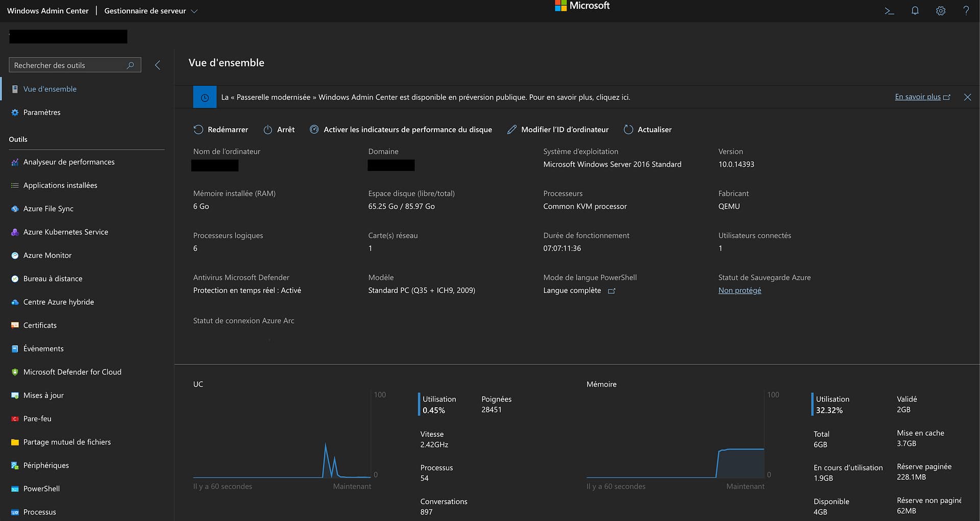980x521 pixels.
Task: Open external link icon beside Langue complète
Action: 611,291
